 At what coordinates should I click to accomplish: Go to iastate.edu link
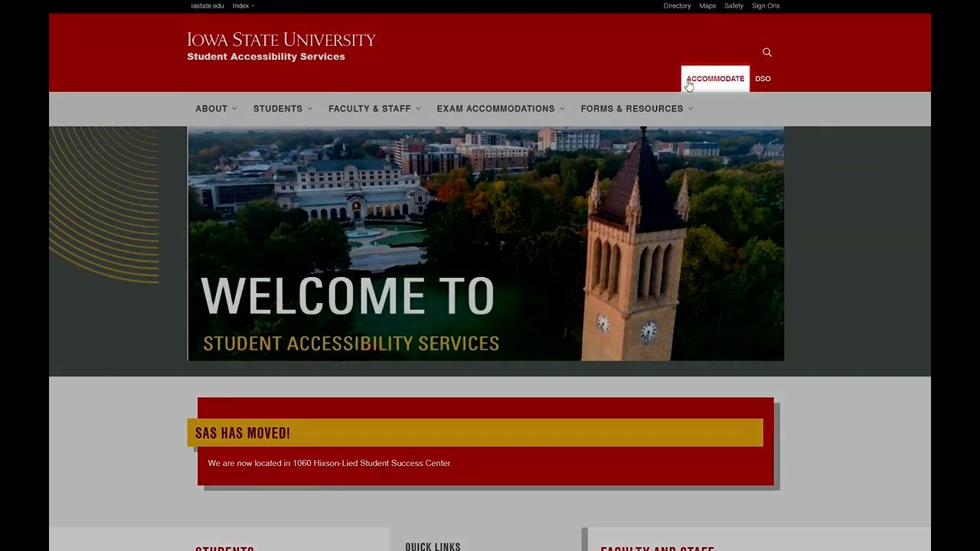click(207, 5)
